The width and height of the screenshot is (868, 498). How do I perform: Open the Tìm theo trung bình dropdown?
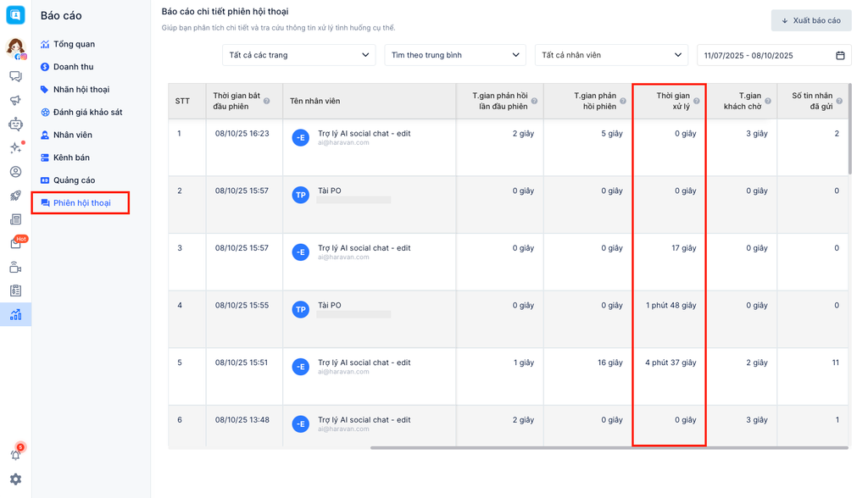(455, 55)
